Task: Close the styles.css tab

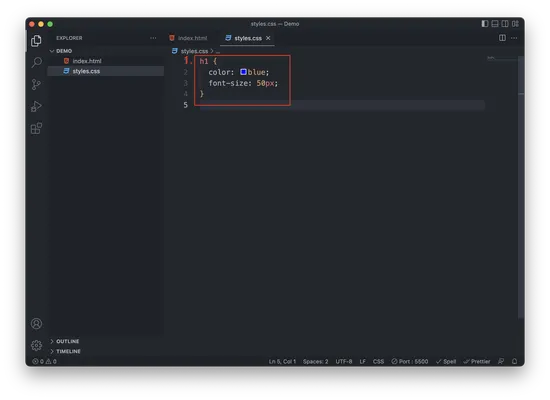Action: pos(268,38)
